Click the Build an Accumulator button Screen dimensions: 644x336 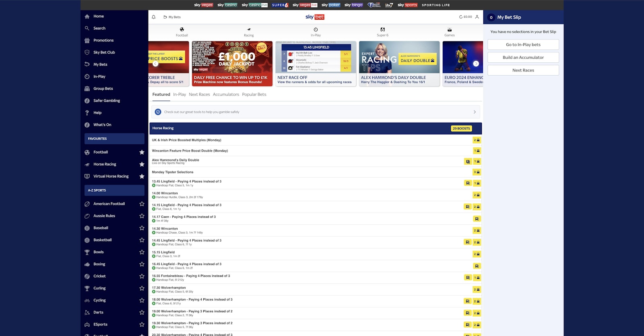[x=523, y=57]
